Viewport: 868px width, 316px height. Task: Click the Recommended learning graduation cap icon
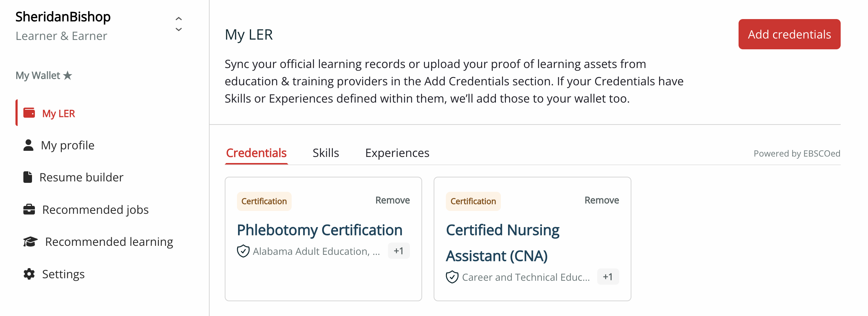(x=31, y=241)
